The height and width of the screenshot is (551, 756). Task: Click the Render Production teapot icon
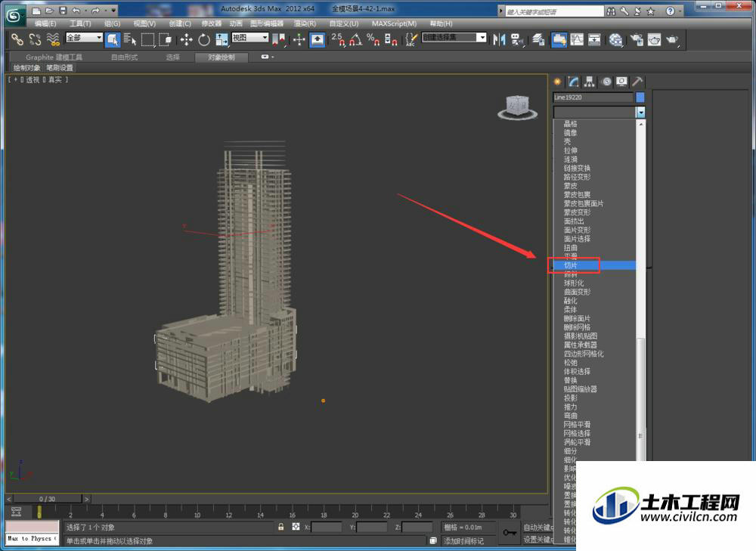[x=672, y=39]
